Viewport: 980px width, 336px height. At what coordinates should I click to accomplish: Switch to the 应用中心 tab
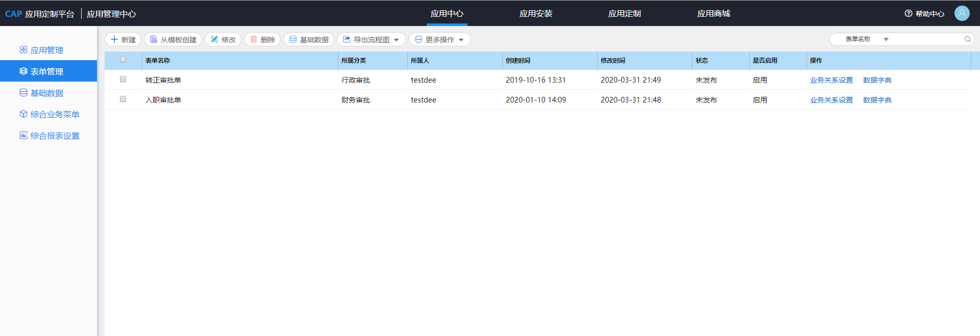point(447,14)
